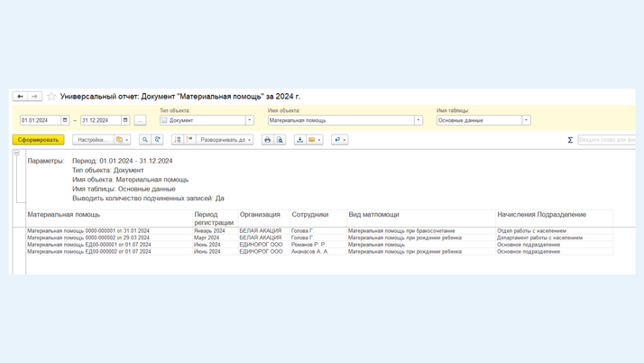Image resolution: width=644 pixels, height=363 pixels.
Task: Click the printer icon to print report
Action: pos(267,140)
